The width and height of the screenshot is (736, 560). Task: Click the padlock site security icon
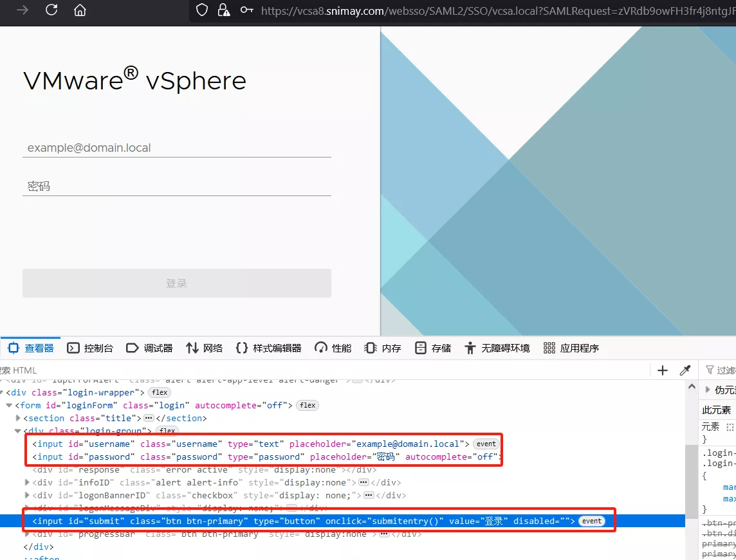tap(223, 10)
